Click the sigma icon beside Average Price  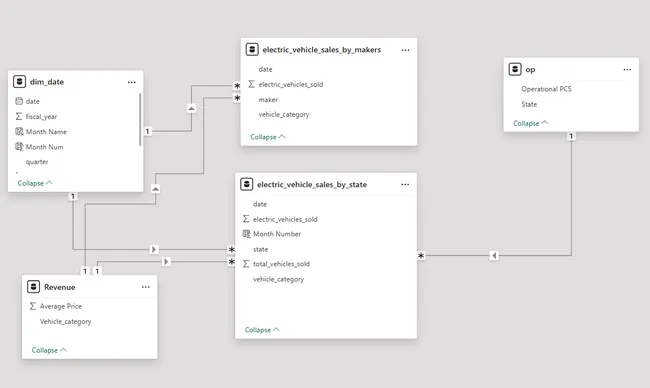(33, 306)
